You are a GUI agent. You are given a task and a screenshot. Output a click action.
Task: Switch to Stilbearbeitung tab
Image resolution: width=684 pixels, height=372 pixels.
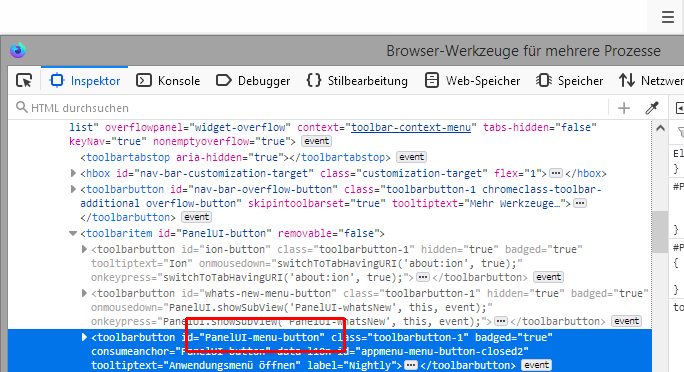[x=357, y=81]
